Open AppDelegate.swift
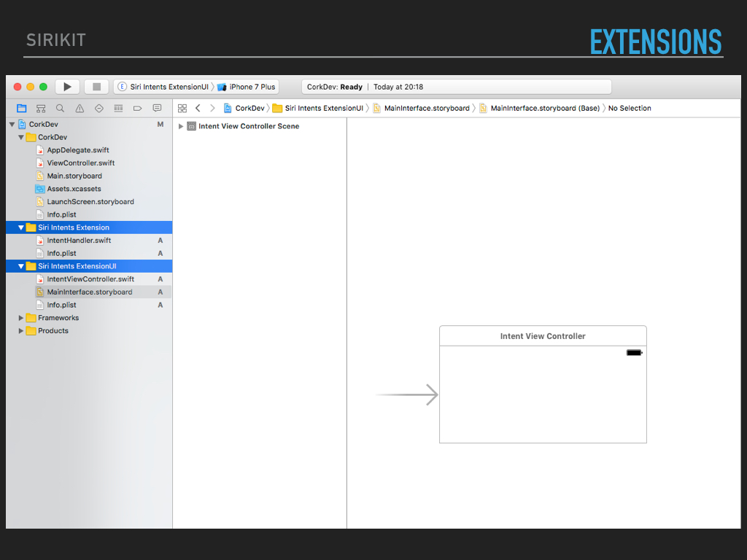 point(89,150)
